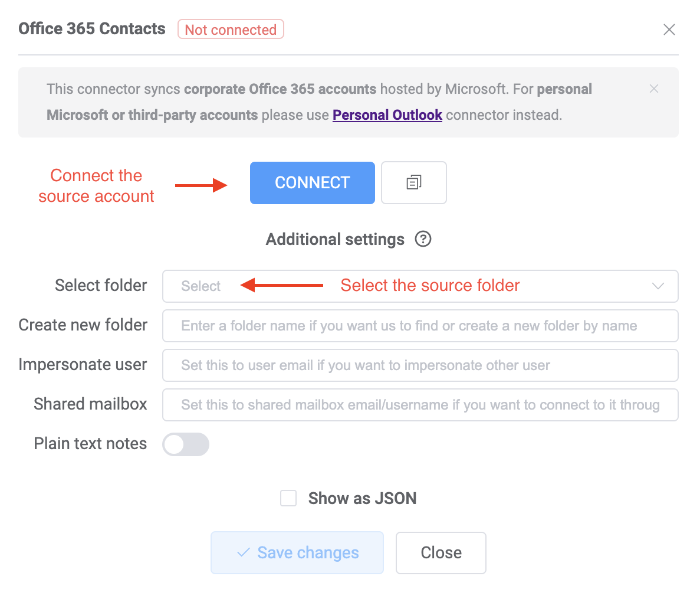Enable the Show as JSON checkbox

(288, 498)
